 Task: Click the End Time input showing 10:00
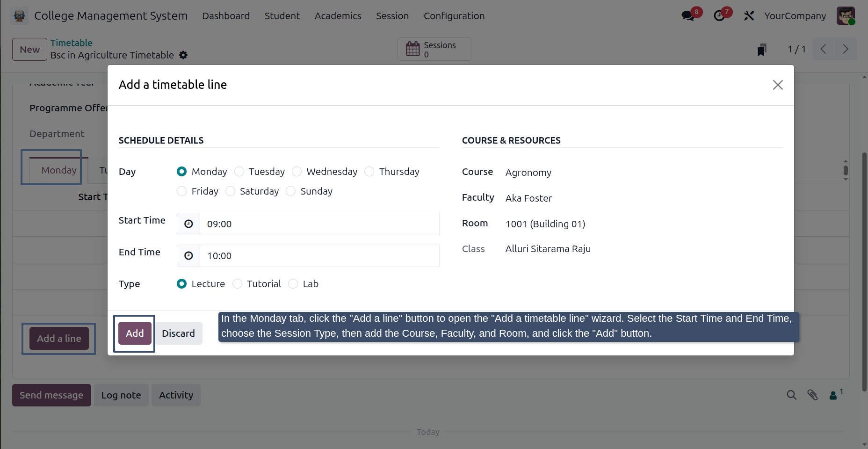[x=319, y=256]
